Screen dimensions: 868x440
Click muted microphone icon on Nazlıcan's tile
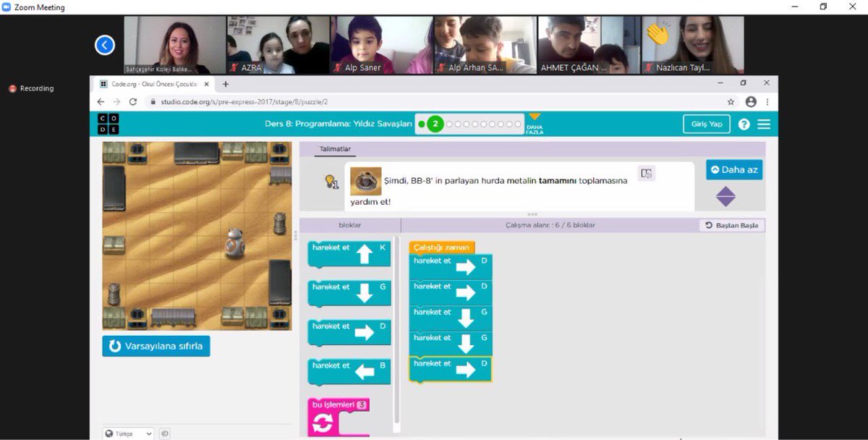649,68
